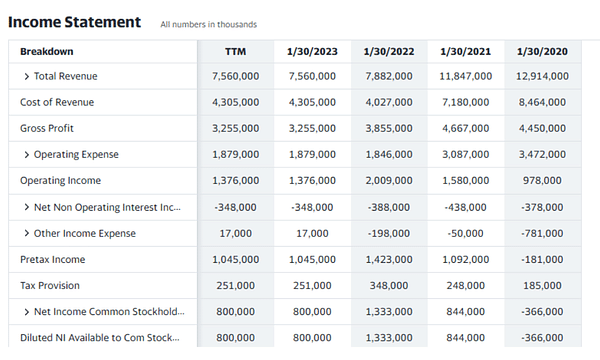This screenshot has width=600, height=360.
Task: Click the Income Statement heading
Action: point(75,22)
